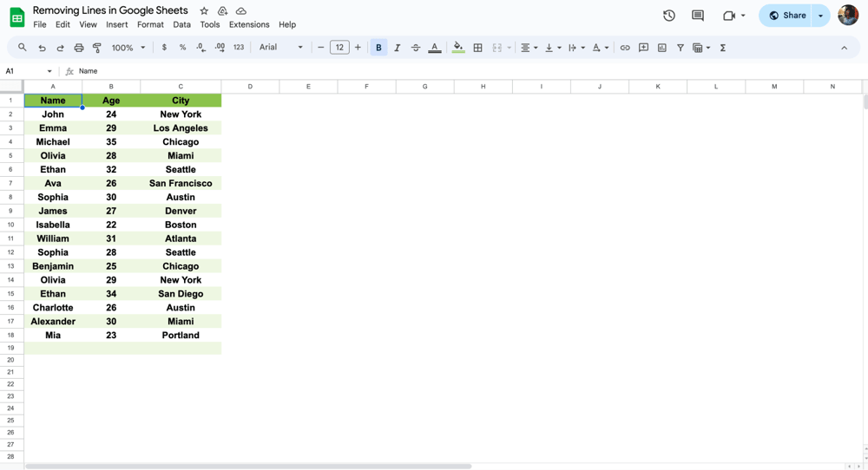Open the Arial font family dropdown
This screenshot has height=470, width=868.
(281, 48)
